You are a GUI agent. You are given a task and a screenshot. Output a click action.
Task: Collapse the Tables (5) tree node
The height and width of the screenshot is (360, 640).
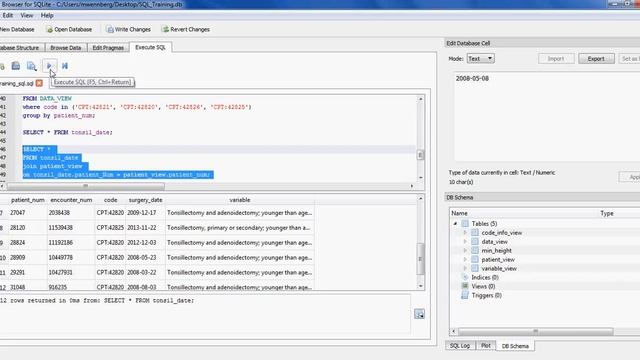(455, 224)
